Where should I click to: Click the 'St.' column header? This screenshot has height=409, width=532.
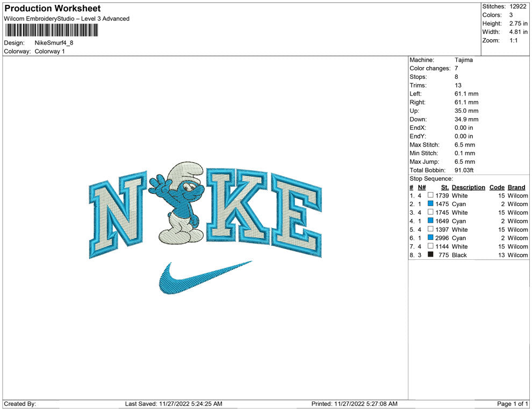pyautogui.click(x=445, y=187)
